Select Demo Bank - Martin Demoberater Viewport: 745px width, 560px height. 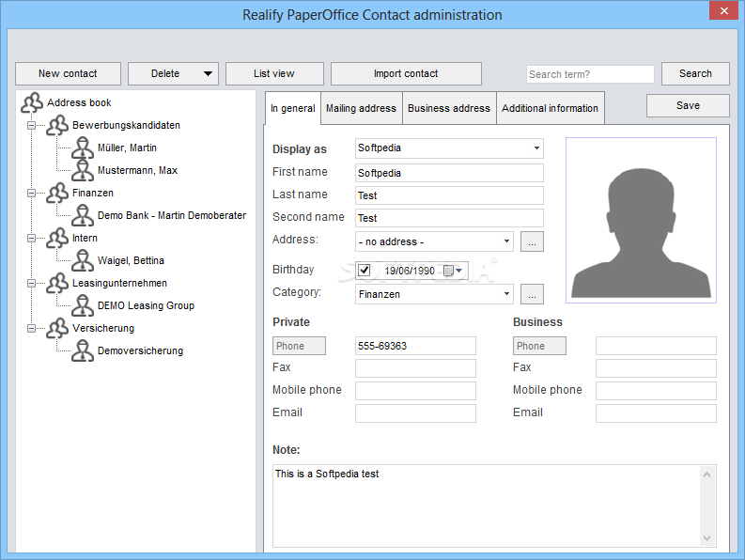click(172, 215)
